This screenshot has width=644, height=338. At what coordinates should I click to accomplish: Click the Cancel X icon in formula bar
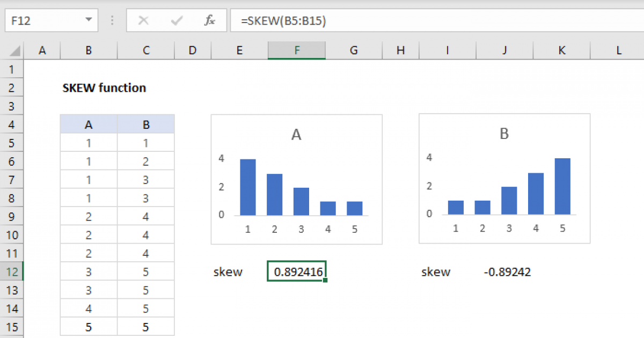tap(143, 21)
